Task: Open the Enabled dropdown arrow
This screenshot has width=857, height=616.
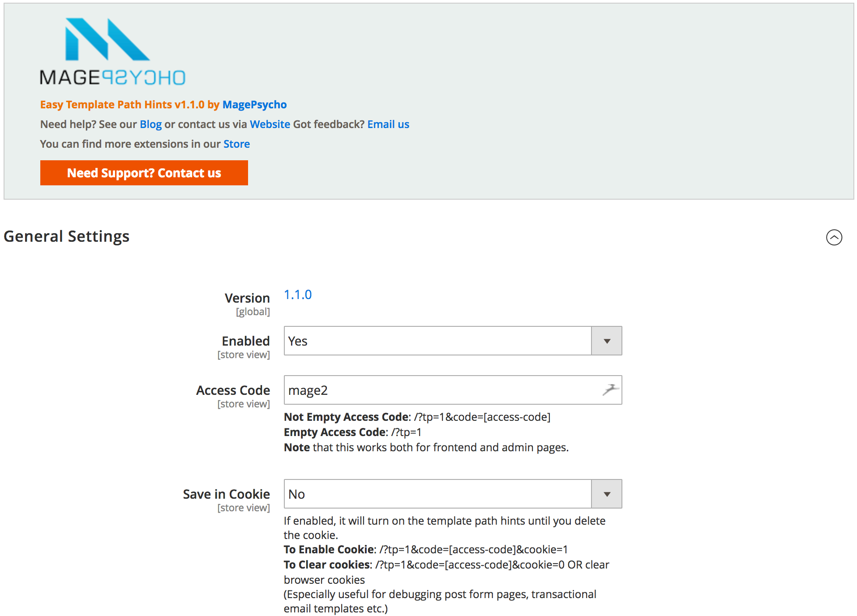Action: point(607,341)
